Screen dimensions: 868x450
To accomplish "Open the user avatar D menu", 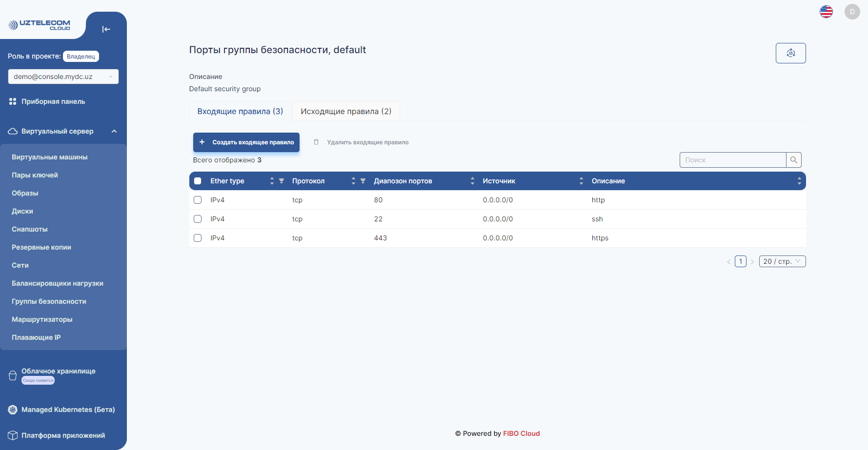I will coord(852,12).
